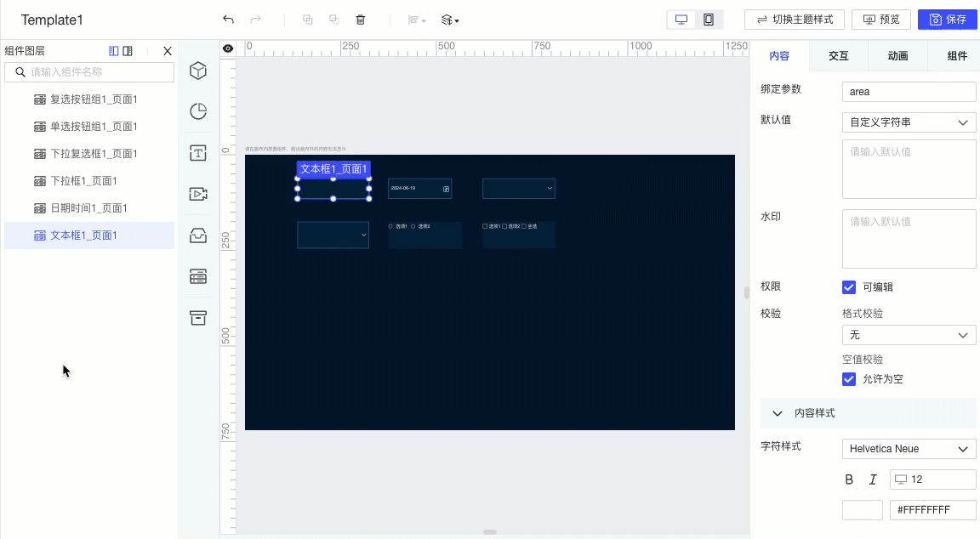
Task: Click top-right dropdown component on canvas
Action: (x=519, y=189)
